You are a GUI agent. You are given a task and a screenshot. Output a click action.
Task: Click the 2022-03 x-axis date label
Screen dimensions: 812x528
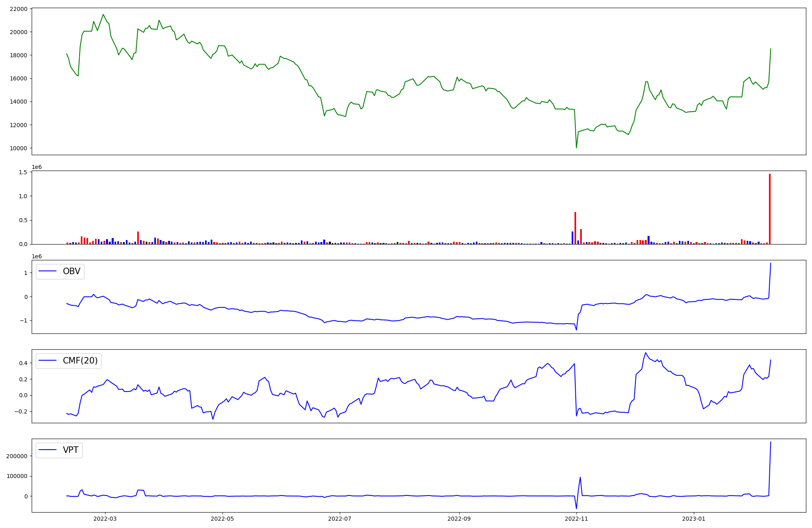click(x=105, y=519)
